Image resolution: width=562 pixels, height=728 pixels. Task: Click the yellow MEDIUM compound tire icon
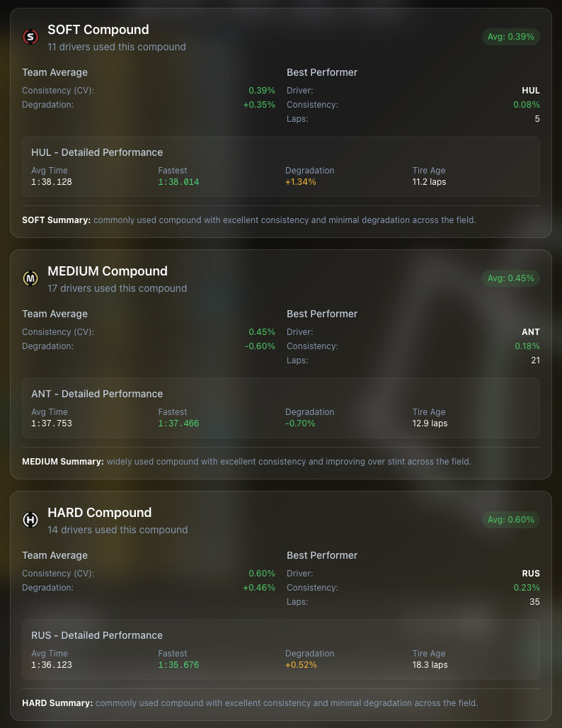(x=30, y=279)
